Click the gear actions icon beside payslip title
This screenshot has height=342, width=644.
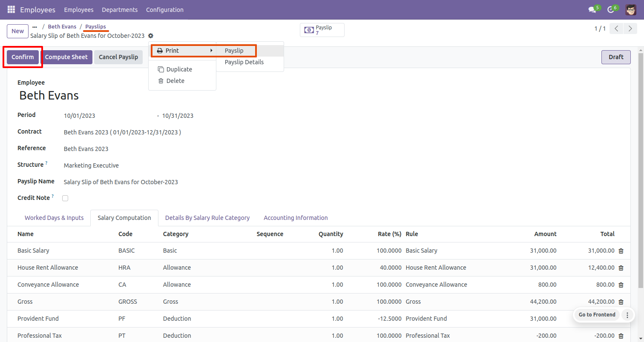click(151, 36)
